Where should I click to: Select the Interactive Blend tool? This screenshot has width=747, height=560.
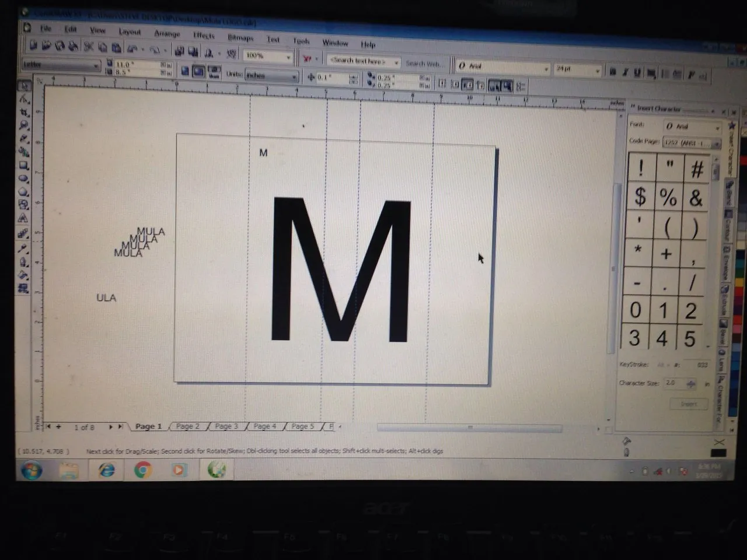(x=24, y=233)
